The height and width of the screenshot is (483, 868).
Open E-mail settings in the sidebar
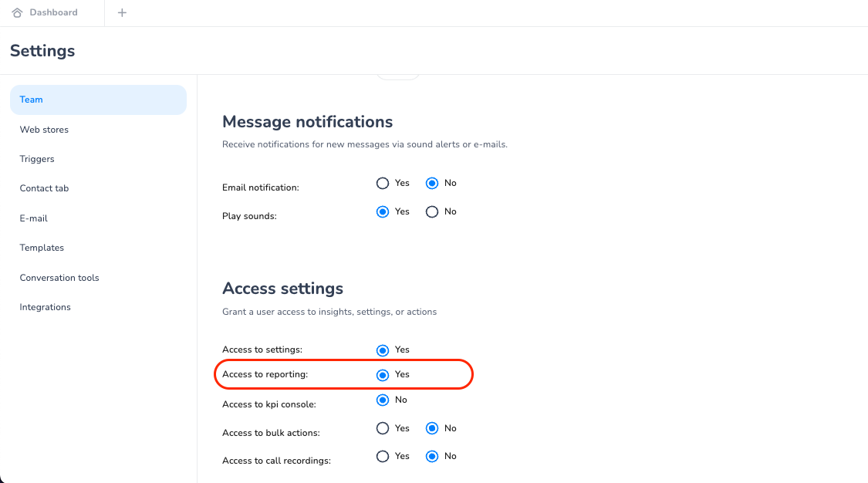point(34,218)
